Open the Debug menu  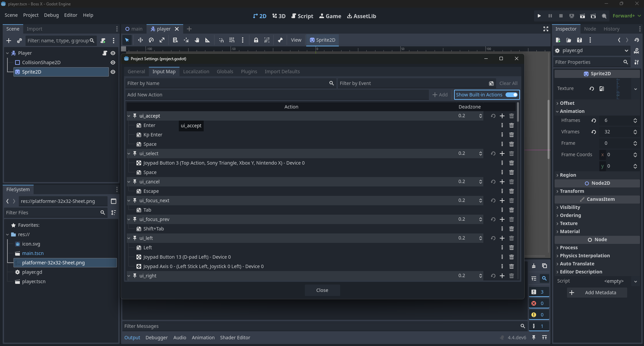pos(51,15)
